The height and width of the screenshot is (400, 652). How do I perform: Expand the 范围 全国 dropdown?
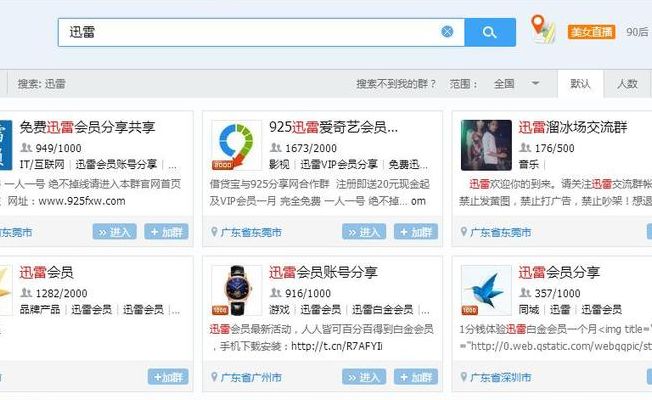click(516, 84)
